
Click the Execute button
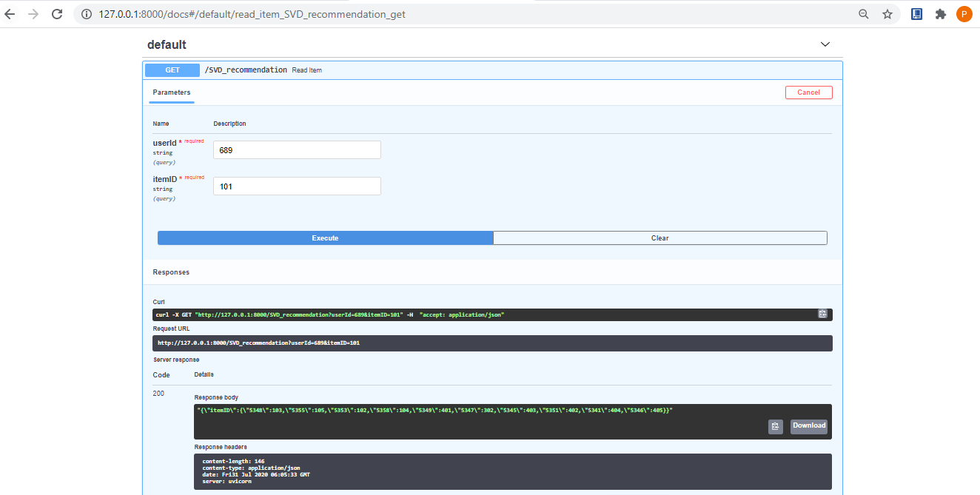325,238
